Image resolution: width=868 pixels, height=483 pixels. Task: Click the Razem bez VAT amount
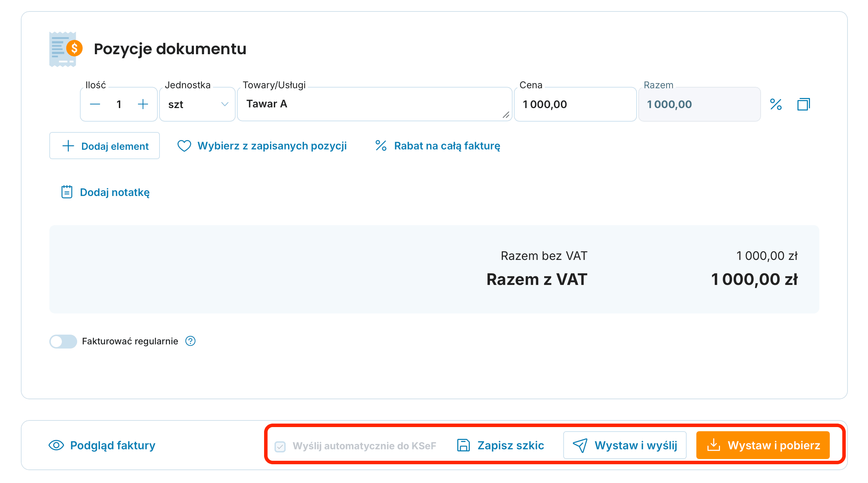tap(767, 256)
